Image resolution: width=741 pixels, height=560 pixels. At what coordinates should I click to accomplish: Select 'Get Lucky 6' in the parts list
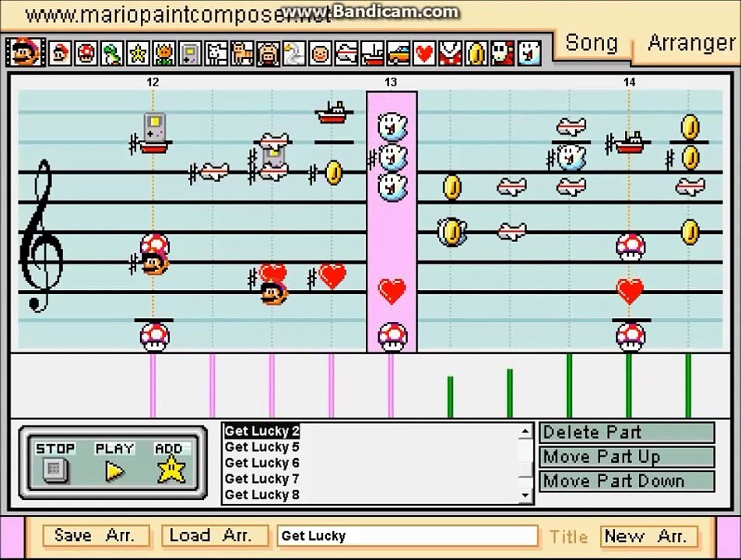coord(262,463)
